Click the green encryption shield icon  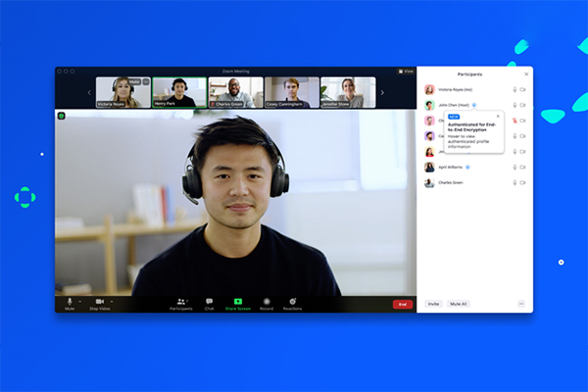tap(62, 116)
